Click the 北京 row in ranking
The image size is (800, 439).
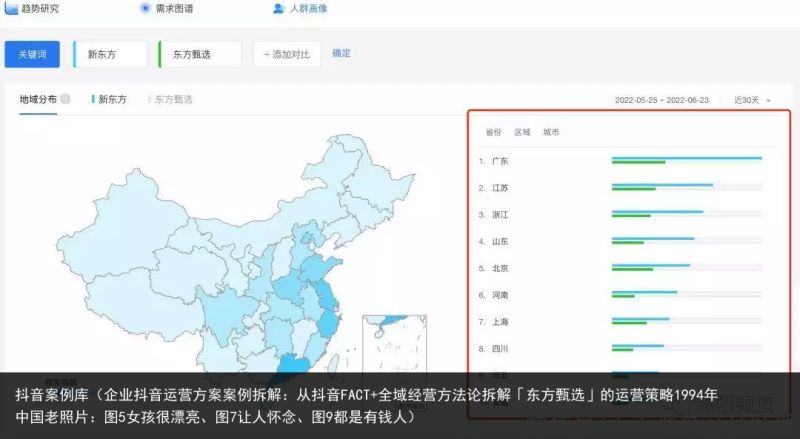pos(620,268)
